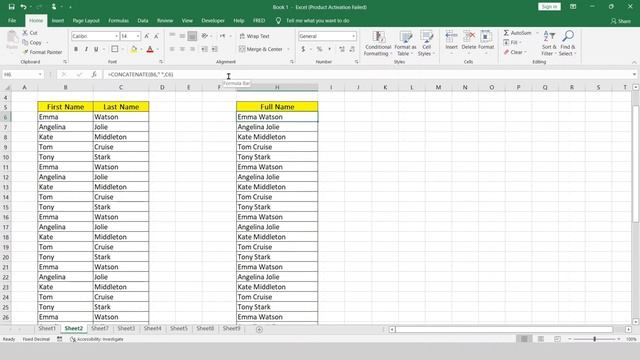640x360 pixels.
Task: Open Cell Styles gallery
Action: [x=426, y=43]
